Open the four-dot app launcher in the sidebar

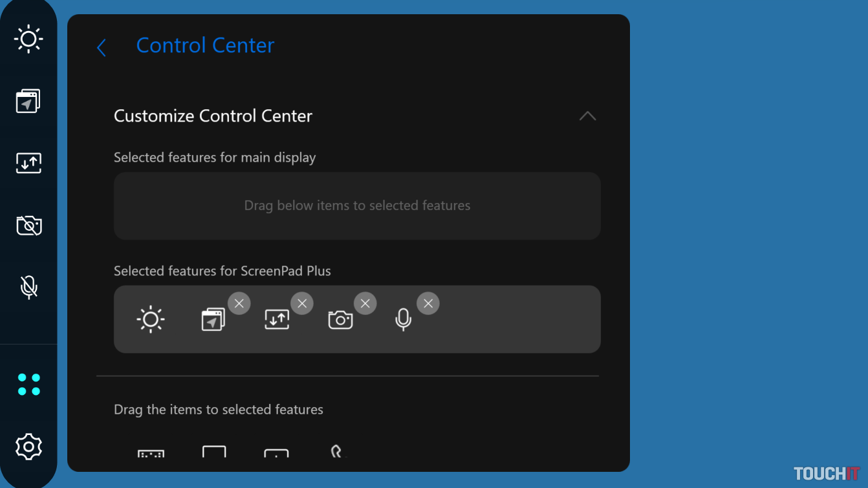28,385
